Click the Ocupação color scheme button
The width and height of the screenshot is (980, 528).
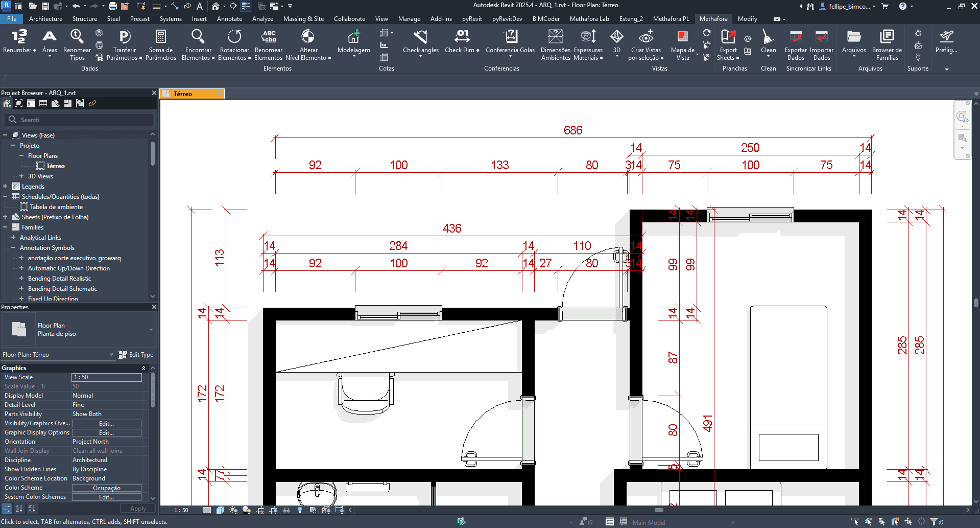pyautogui.click(x=106, y=488)
